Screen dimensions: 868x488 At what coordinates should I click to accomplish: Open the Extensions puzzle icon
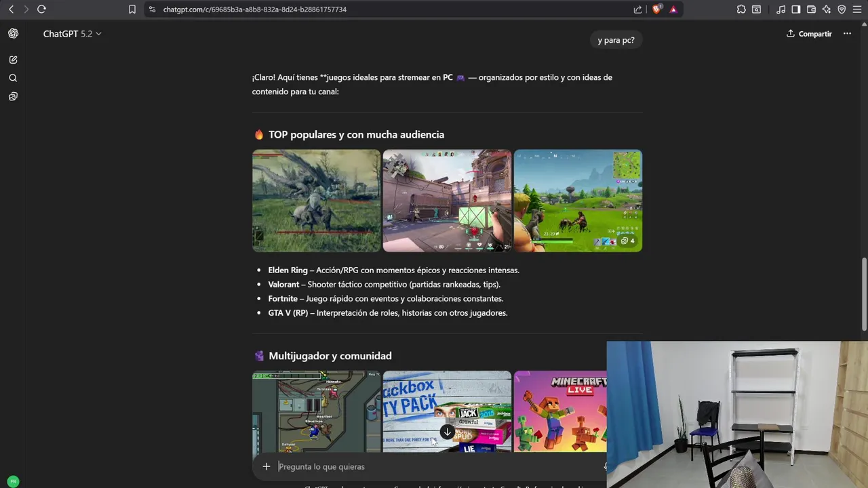741,9
